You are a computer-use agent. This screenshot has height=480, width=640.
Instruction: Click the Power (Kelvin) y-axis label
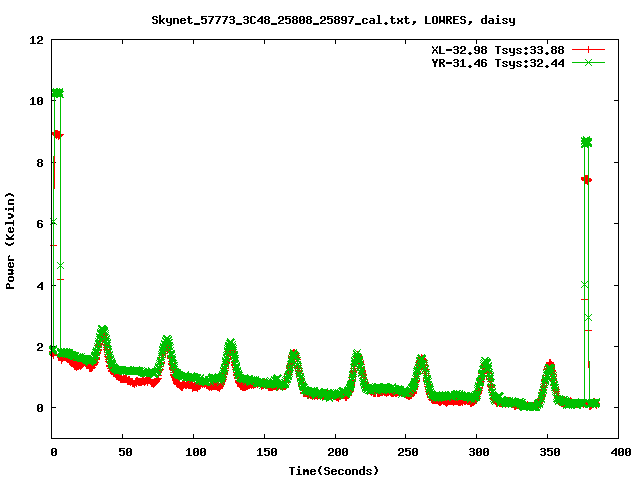[x=11, y=239]
